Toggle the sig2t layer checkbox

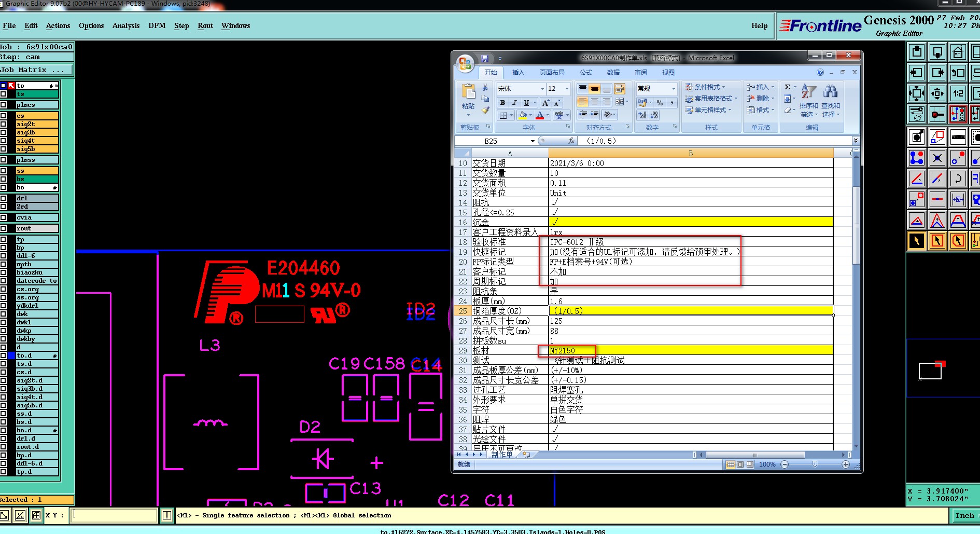4,124
